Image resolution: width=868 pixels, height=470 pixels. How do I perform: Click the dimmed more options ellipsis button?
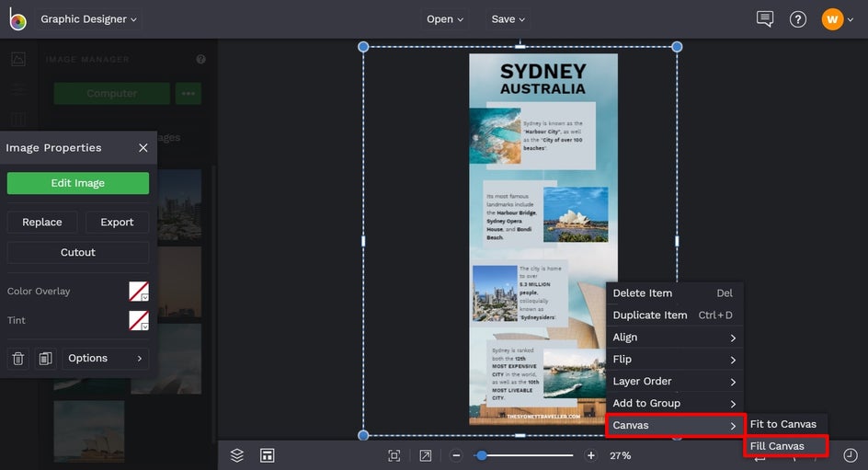tap(188, 94)
